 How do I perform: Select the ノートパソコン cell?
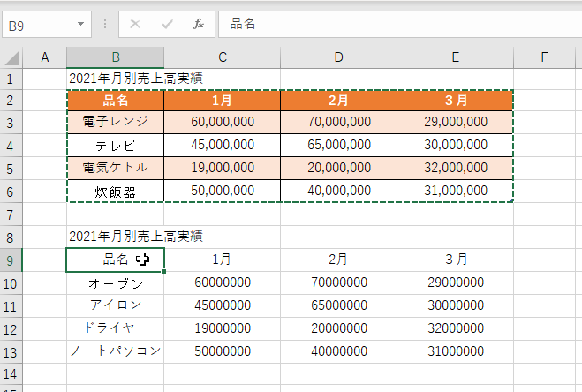(116, 351)
